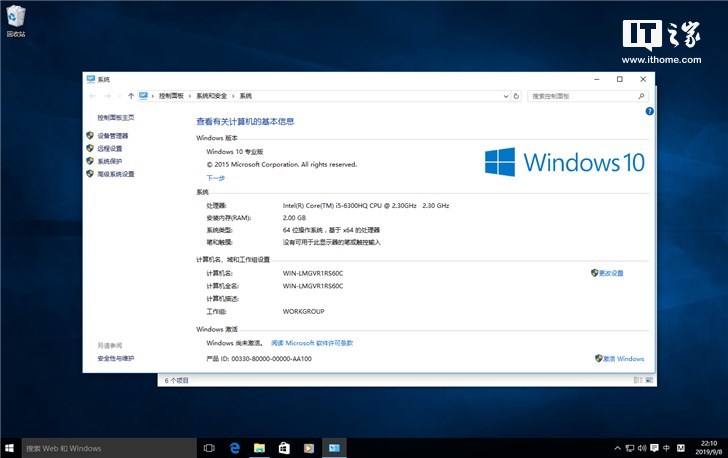Click the 6 个项目 status bar text
This screenshot has width=728, height=458.
pyautogui.click(x=176, y=380)
